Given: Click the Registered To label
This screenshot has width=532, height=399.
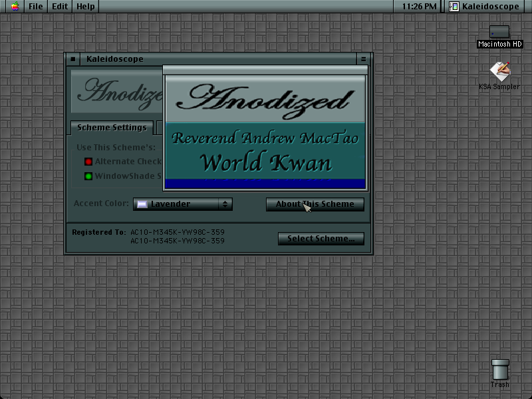Looking at the screenshot, I should (x=98, y=232).
